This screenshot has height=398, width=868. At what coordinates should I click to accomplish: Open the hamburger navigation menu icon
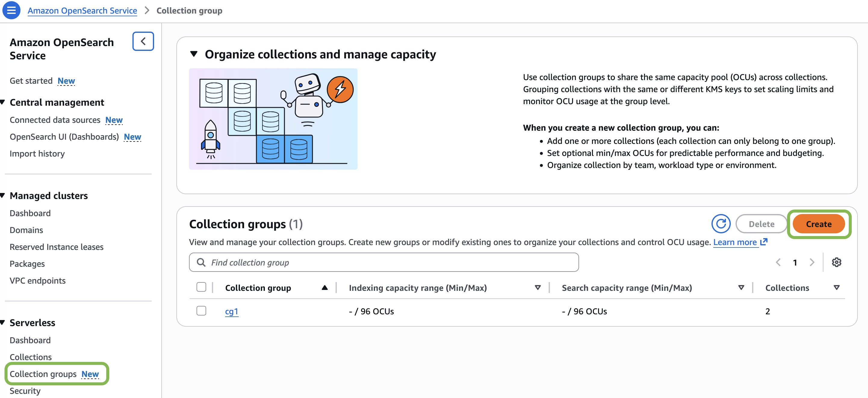[11, 10]
